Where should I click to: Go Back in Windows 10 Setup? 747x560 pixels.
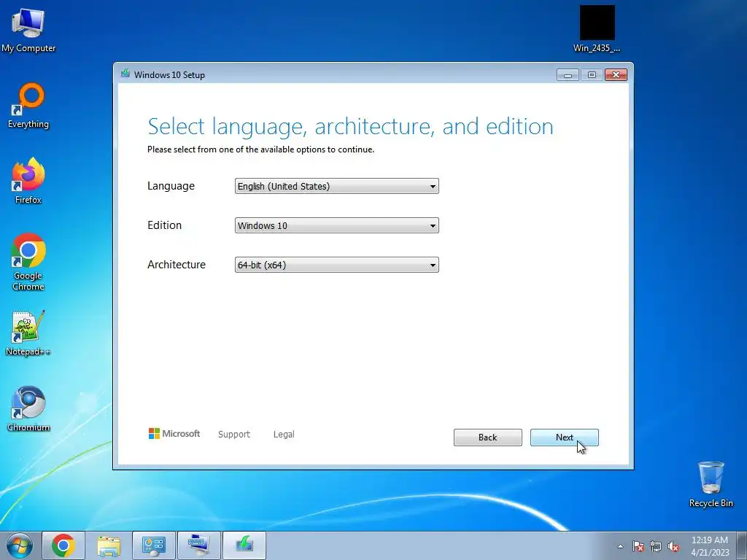click(488, 437)
